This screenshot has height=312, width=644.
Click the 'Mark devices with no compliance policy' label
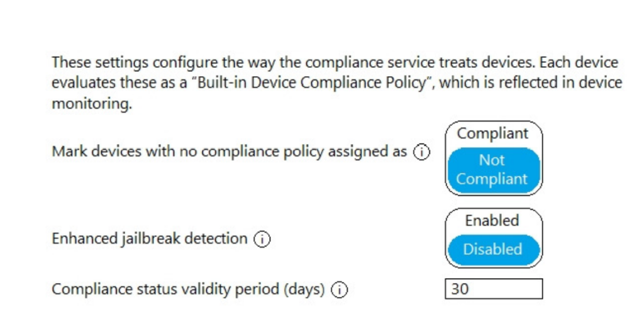pyautogui.click(x=229, y=152)
